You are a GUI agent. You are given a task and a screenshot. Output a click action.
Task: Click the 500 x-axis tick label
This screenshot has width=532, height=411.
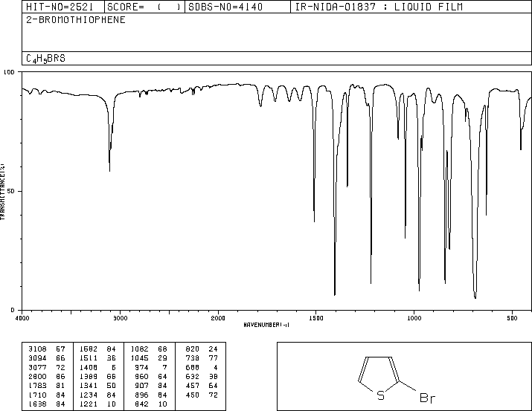(x=512, y=318)
